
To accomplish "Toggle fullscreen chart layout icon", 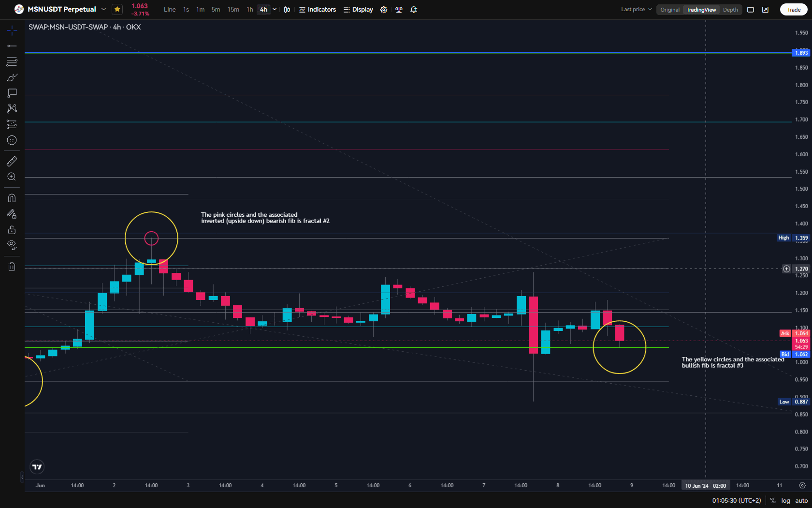I will coord(751,10).
